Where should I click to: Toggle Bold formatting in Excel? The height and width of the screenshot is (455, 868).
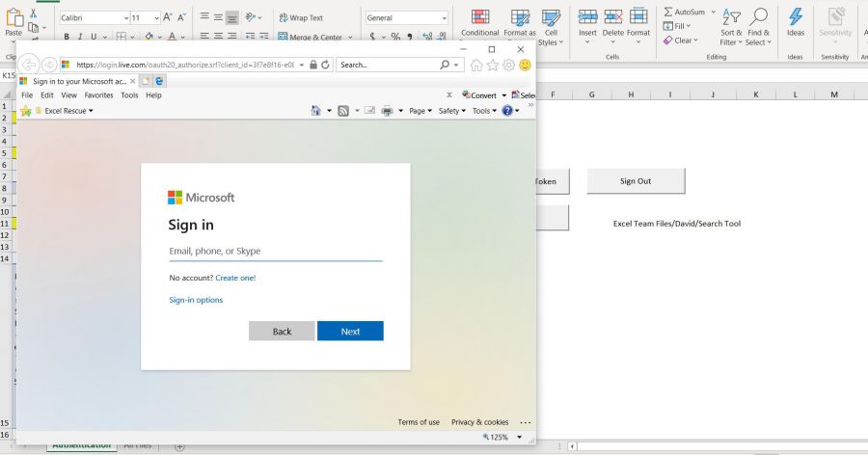(67, 37)
